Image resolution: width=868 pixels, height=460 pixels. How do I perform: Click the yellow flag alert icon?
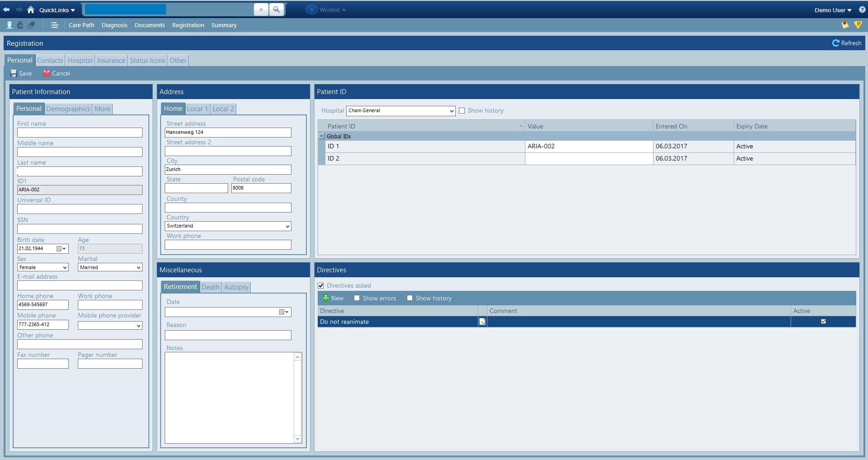pyautogui.click(x=858, y=25)
